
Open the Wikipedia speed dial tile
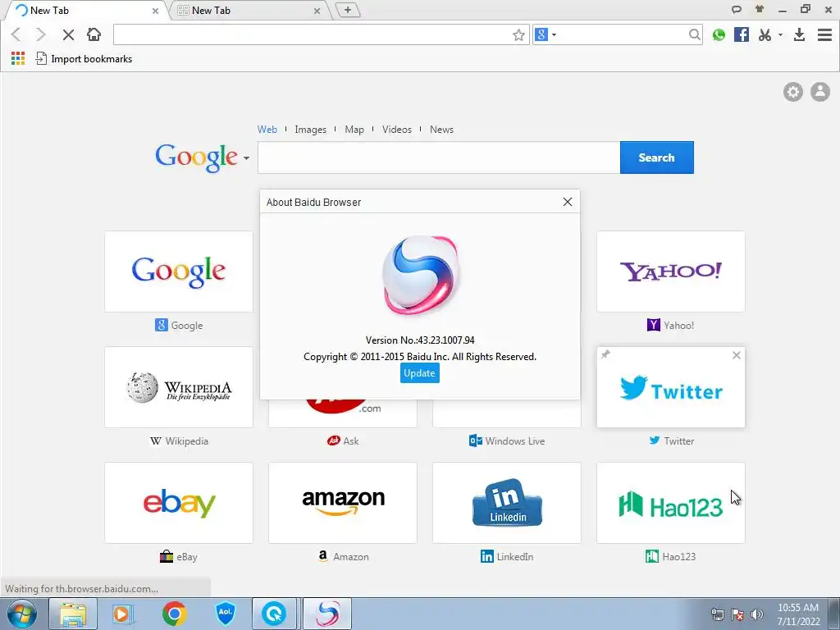(179, 387)
